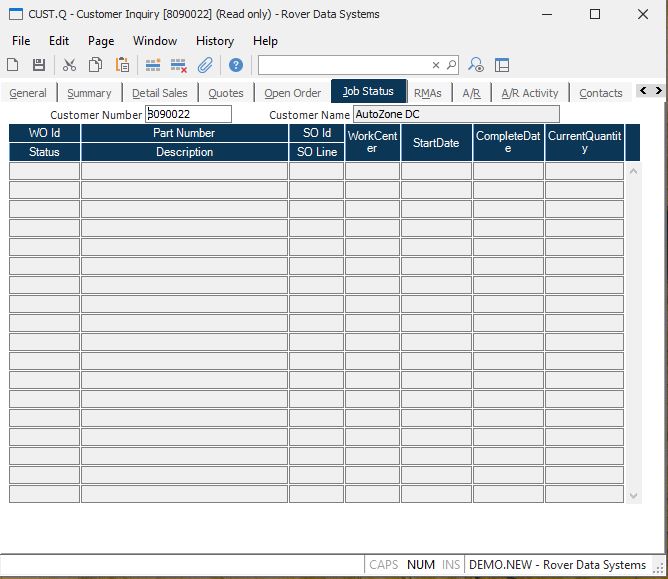Open help with the question mark icon
668x579 pixels.
pyautogui.click(x=236, y=65)
